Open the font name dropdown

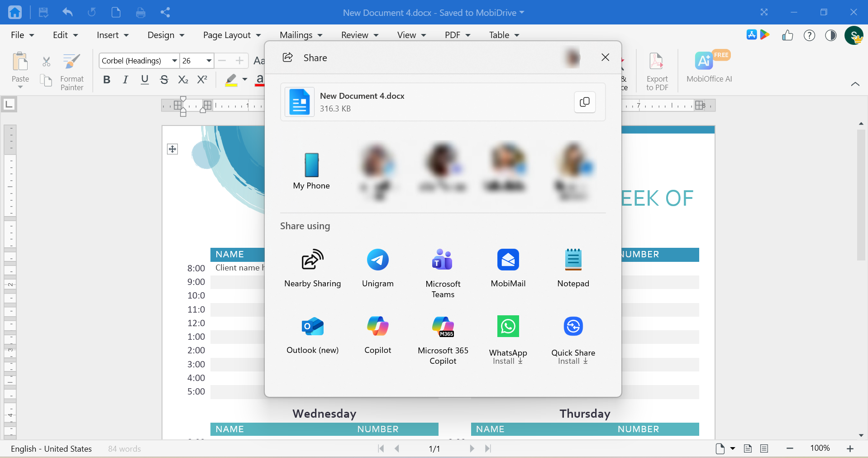(x=174, y=61)
